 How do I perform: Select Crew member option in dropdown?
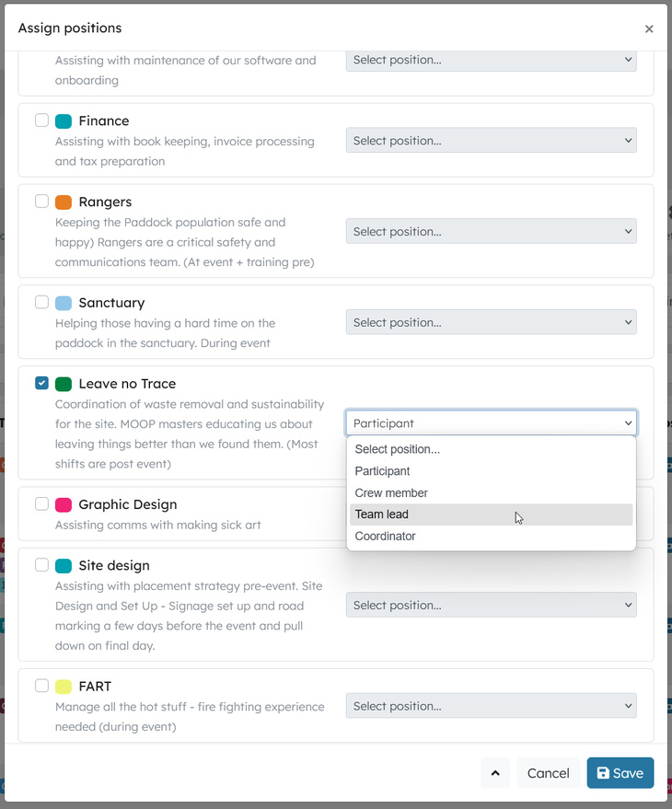[391, 492]
